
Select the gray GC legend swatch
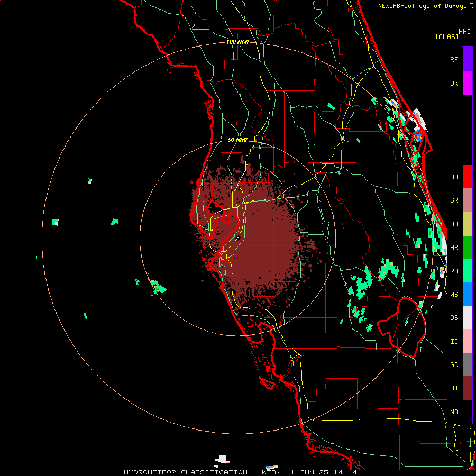[x=467, y=364]
